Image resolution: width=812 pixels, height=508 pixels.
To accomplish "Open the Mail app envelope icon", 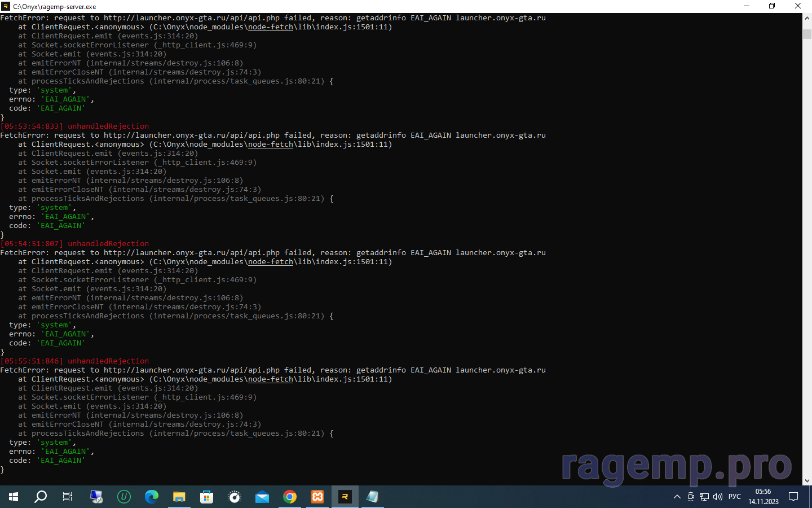I will pyautogui.click(x=262, y=497).
